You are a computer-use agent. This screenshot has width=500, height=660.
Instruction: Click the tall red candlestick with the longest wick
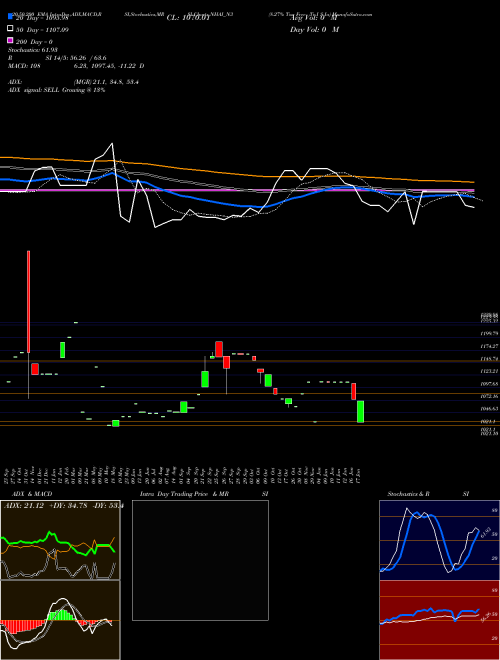pyautogui.click(x=29, y=302)
